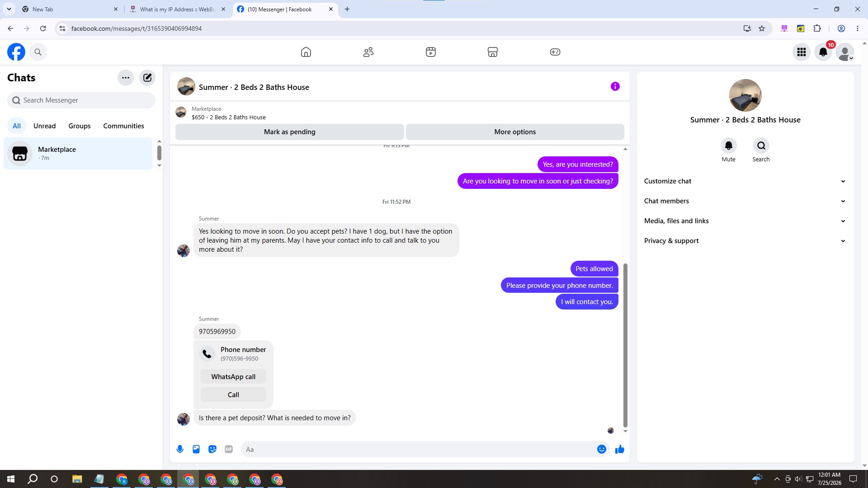Select the Groups chats tab
868x488 pixels.
(80, 126)
